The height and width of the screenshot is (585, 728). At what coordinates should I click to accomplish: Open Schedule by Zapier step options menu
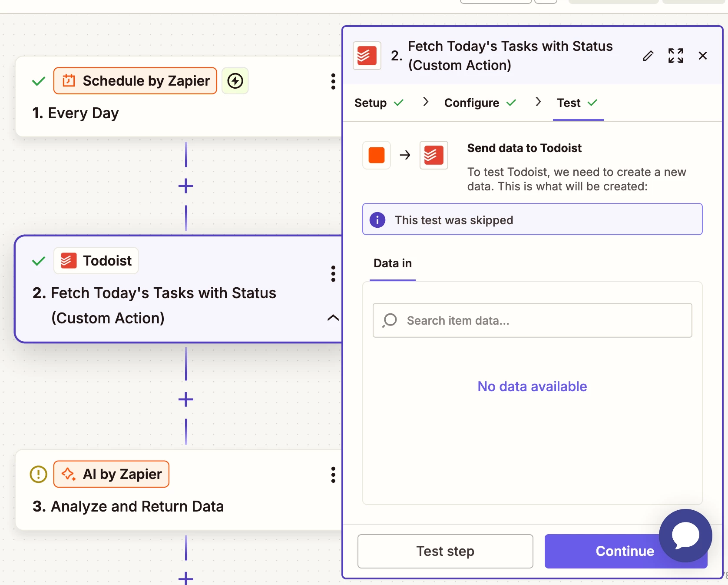[x=333, y=81]
